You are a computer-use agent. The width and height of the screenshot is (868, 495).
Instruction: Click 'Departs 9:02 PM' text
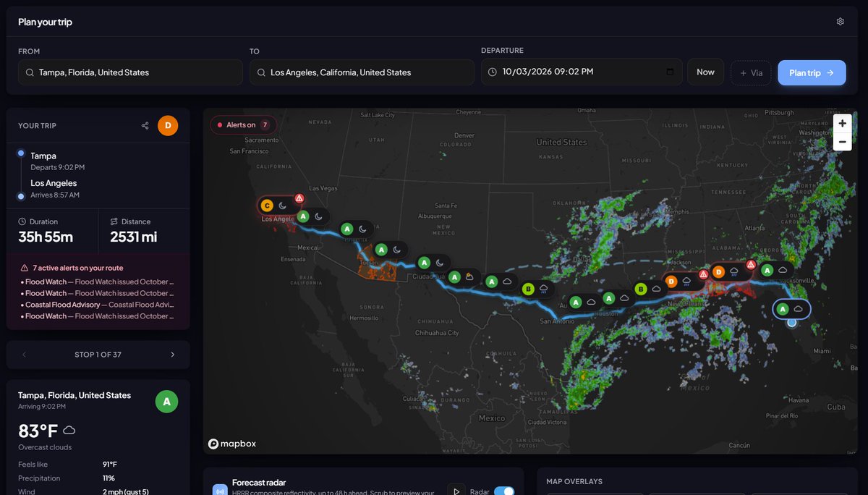(58, 167)
